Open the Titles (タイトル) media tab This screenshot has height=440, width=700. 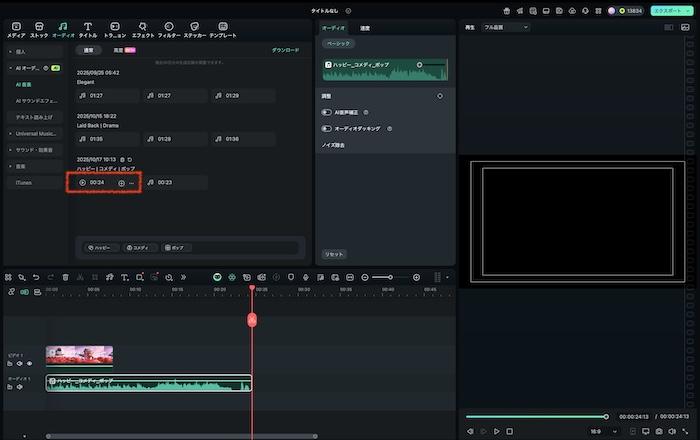coord(88,29)
